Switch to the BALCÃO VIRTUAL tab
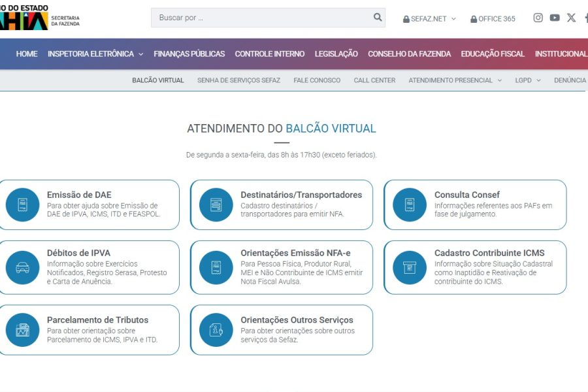This screenshot has height=392, width=588. [x=156, y=79]
